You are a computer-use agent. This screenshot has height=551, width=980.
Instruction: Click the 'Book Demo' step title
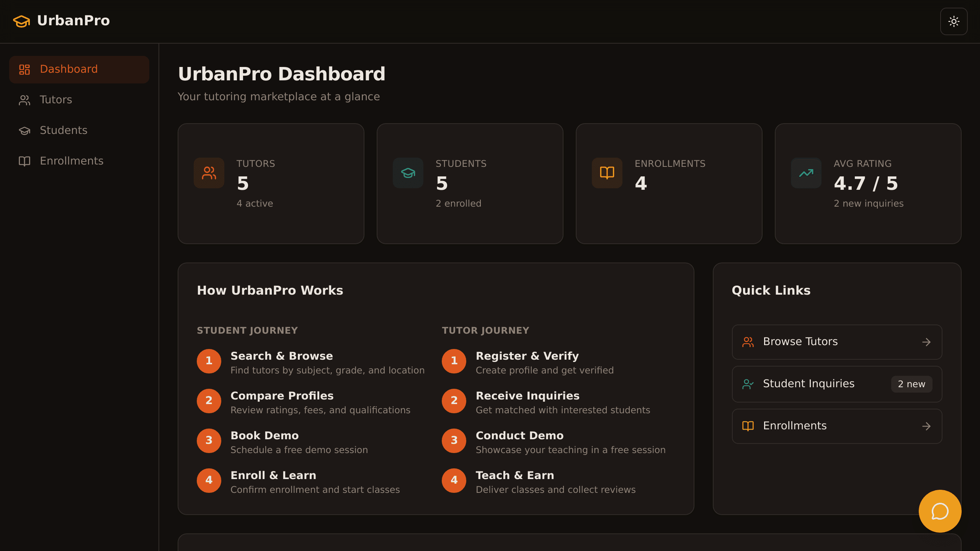(265, 435)
